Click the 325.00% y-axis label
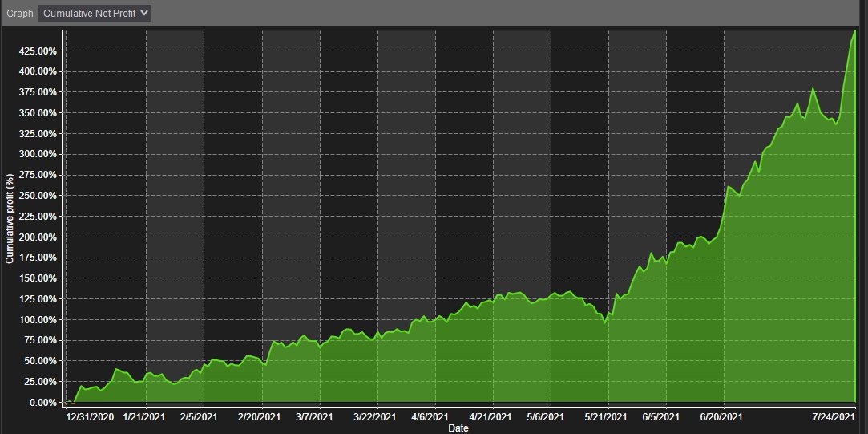The width and height of the screenshot is (868, 434). pos(37,134)
